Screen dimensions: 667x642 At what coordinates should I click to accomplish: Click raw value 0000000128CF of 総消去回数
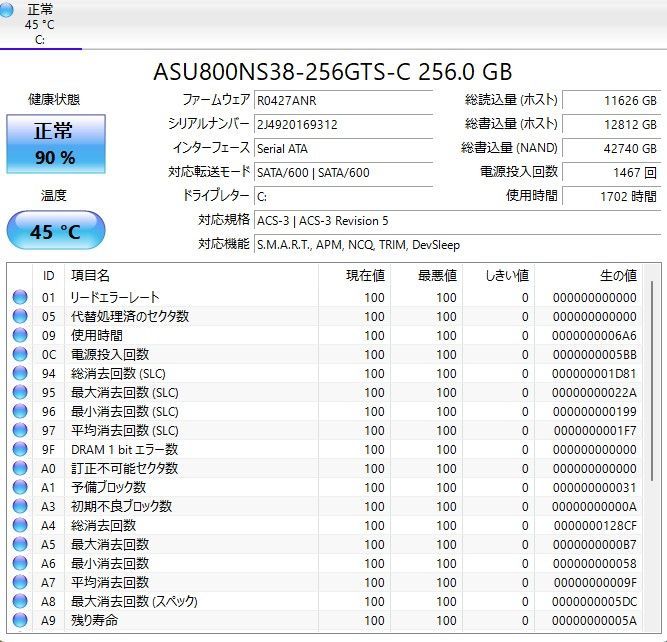(x=595, y=525)
